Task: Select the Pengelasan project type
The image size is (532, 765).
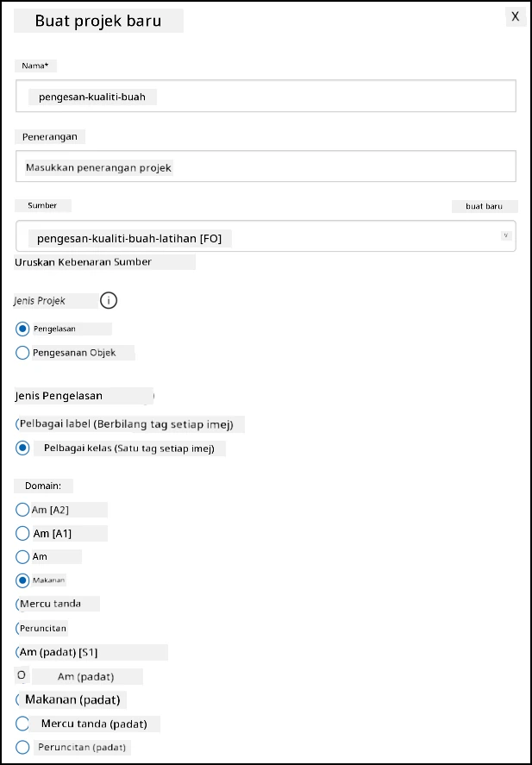Action: click(22, 329)
